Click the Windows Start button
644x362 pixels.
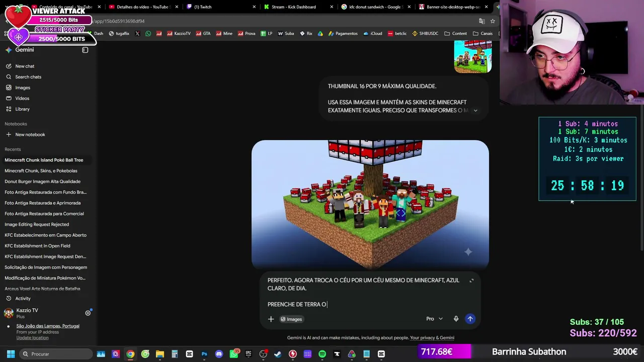pyautogui.click(x=11, y=354)
